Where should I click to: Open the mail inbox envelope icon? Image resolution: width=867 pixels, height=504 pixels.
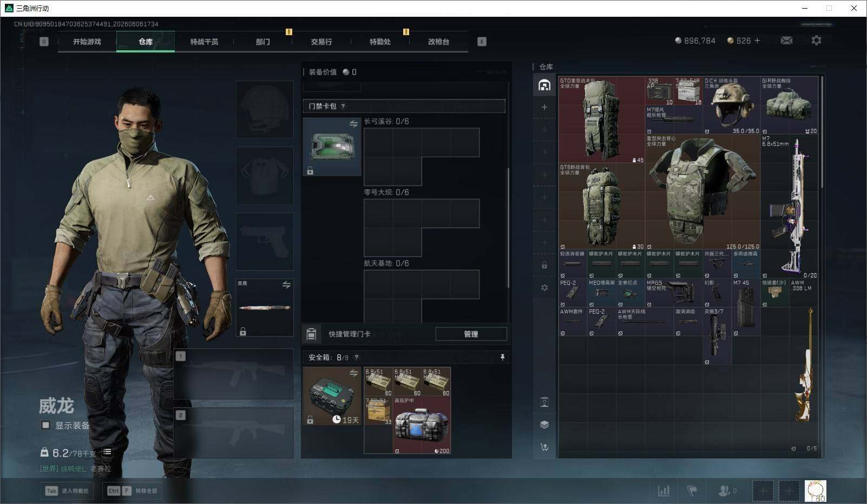786,41
